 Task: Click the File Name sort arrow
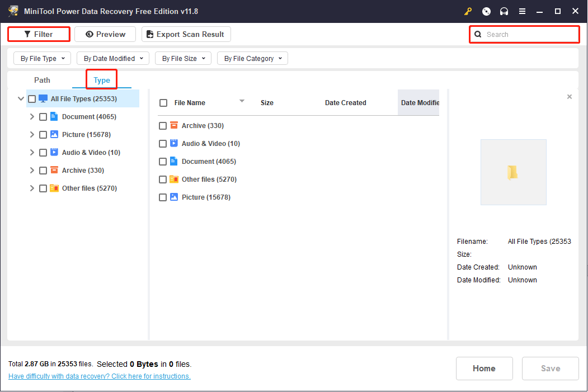coord(242,101)
